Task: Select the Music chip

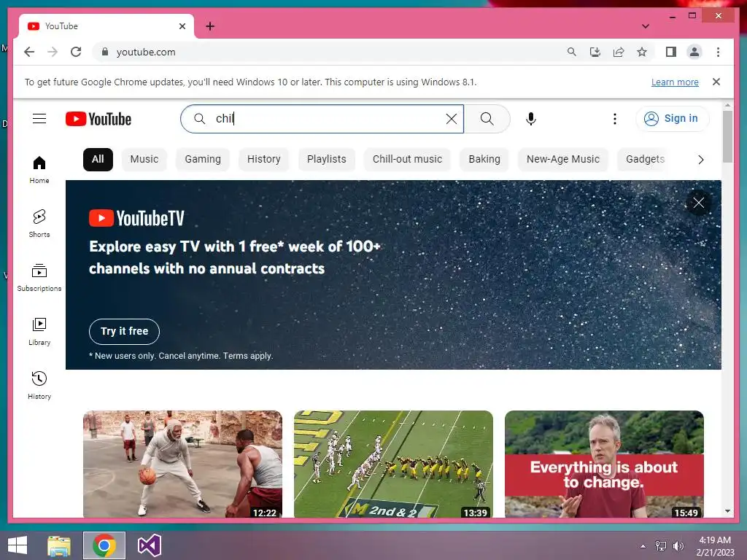Action: pyautogui.click(x=144, y=159)
